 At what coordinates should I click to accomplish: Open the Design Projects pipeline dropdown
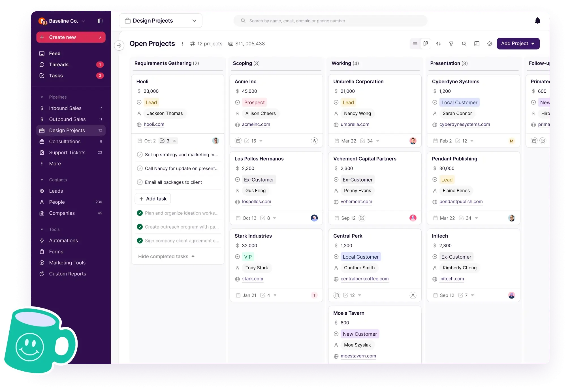click(x=161, y=21)
